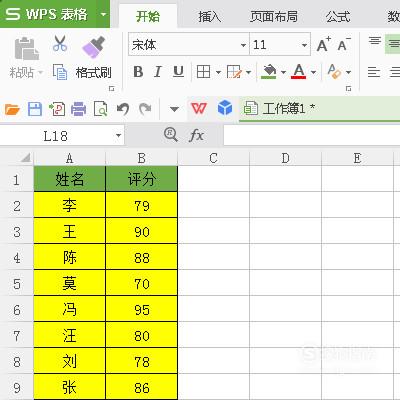This screenshot has width=400, height=400.
Task: Switch to the 页面布局 tab
Action: click(x=274, y=16)
